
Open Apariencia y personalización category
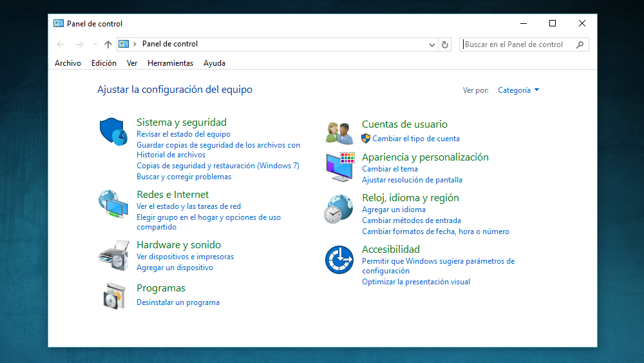[425, 157]
